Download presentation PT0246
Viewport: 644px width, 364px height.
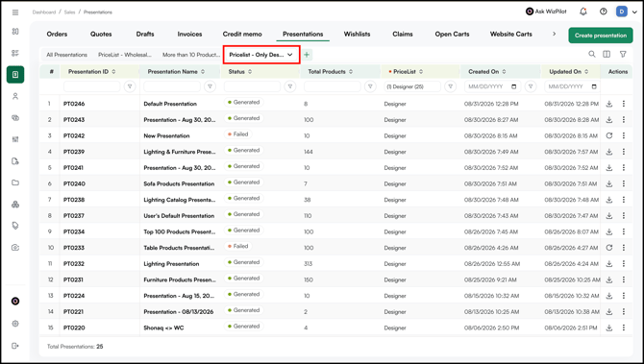[609, 104]
